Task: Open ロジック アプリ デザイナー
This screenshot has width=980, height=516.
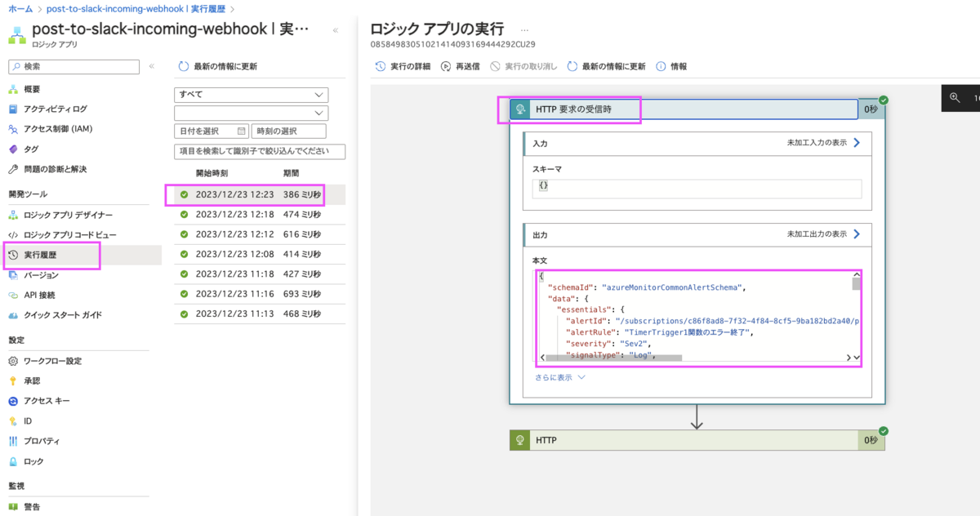Action: point(68,215)
